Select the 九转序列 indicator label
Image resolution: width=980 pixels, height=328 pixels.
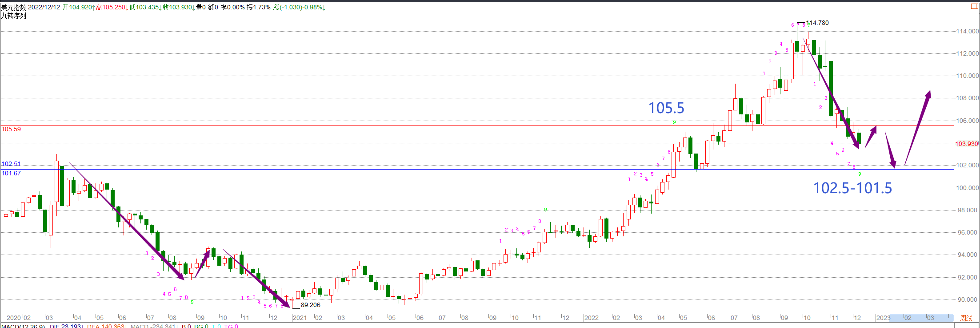coord(14,16)
